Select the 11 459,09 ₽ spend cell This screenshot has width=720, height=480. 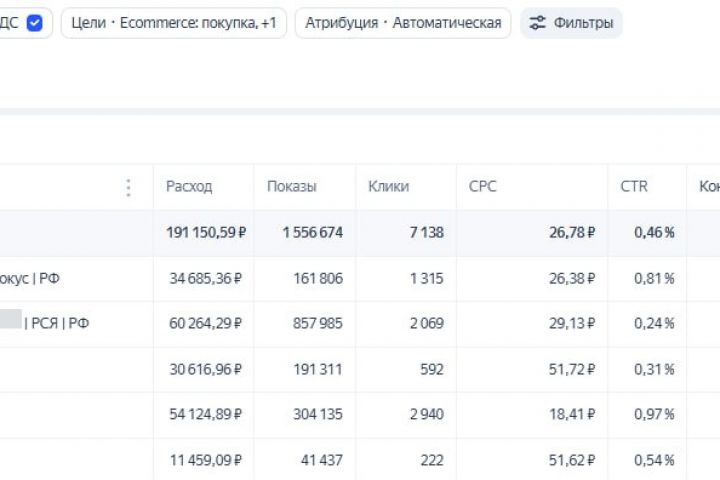(x=208, y=460)
